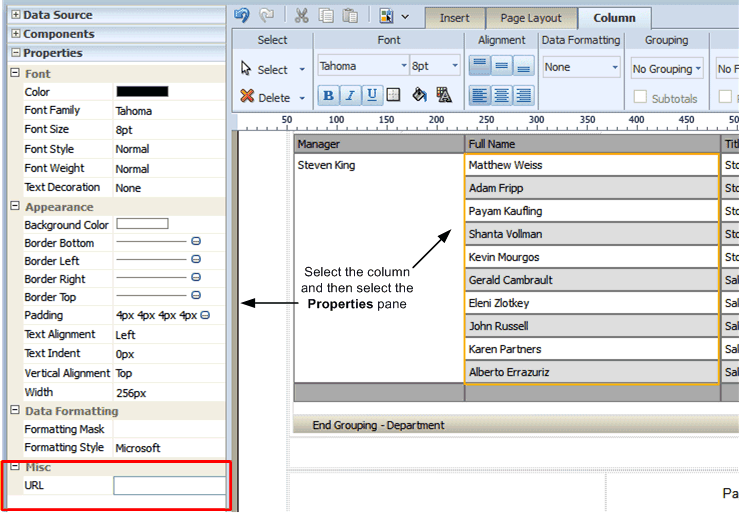Image resolution: width=740 pixels, height=513 pixels.
Task: Click the Formatting Mask value field
Action: tap(169, 429)
